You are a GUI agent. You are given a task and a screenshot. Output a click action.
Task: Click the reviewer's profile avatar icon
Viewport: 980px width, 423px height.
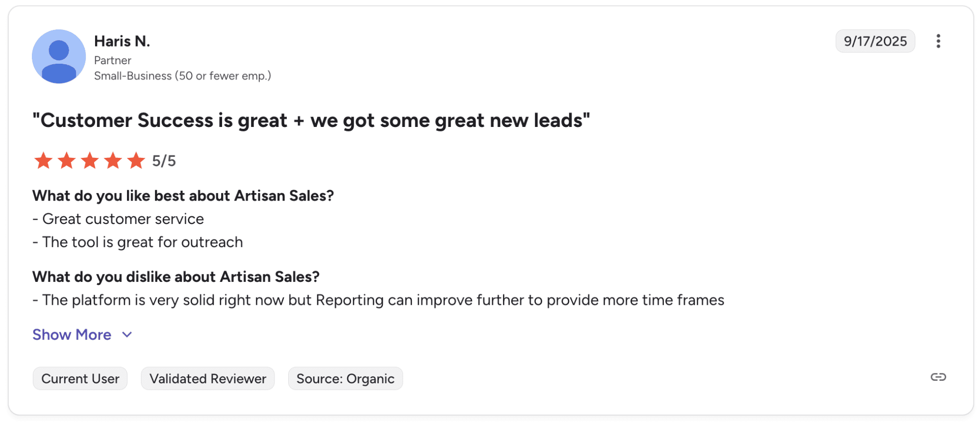click(59, 56)
